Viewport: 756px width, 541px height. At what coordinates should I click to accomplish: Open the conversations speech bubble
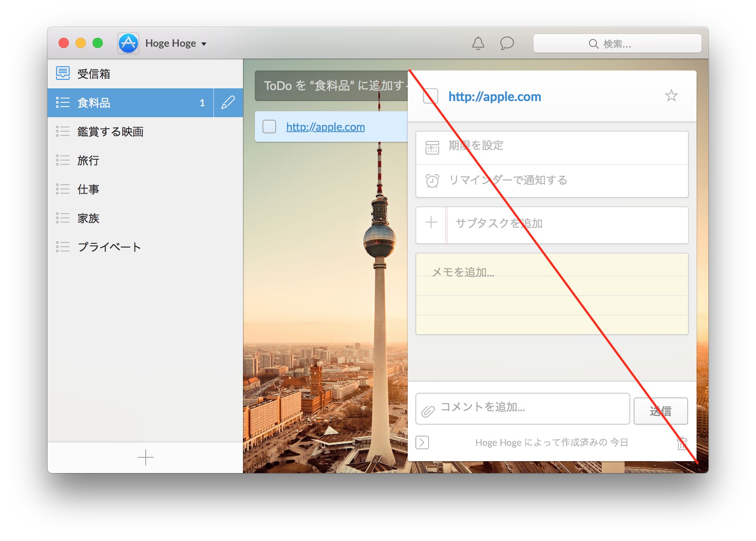click(507, 43)
